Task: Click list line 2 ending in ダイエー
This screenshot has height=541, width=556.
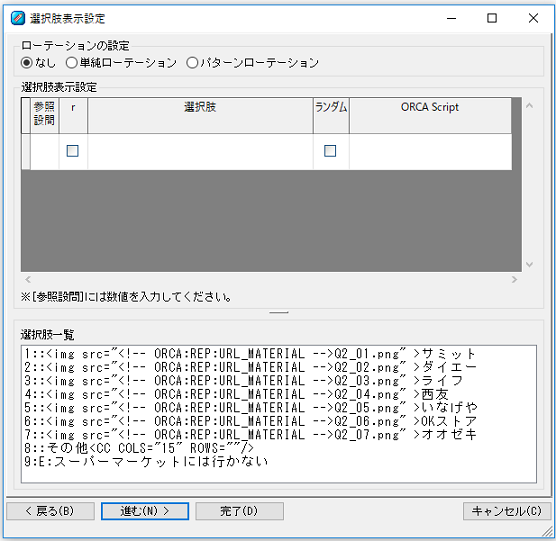Action: (x=250, y=367)
